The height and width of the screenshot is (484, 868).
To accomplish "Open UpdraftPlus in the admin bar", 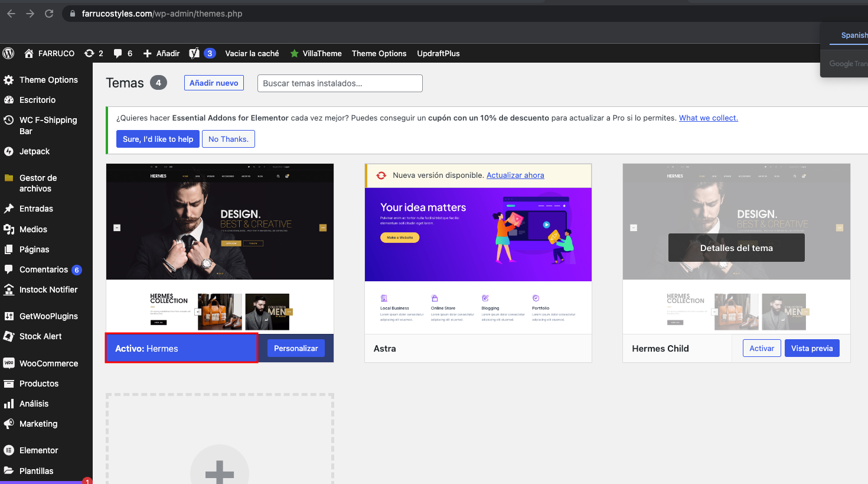I will tap(438, 53).
